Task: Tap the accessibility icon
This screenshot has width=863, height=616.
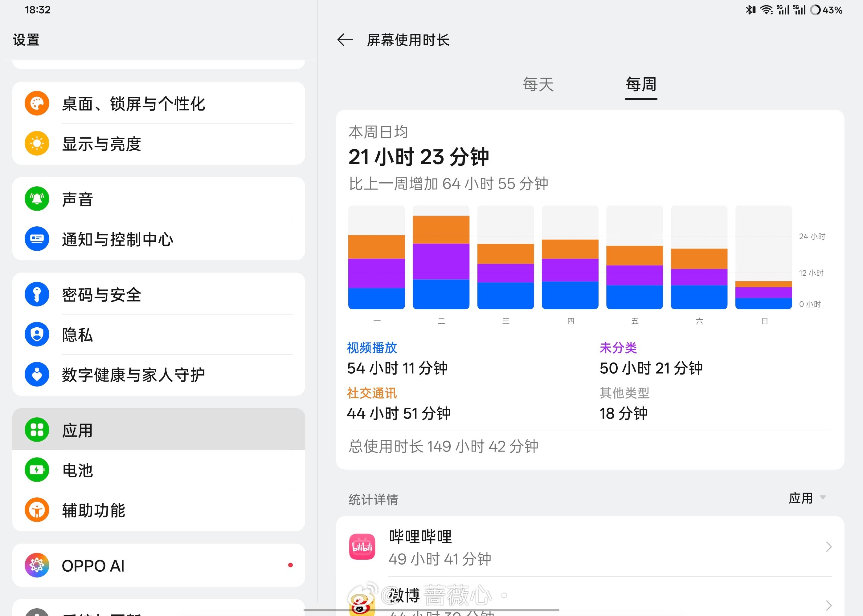Action: 37,510
